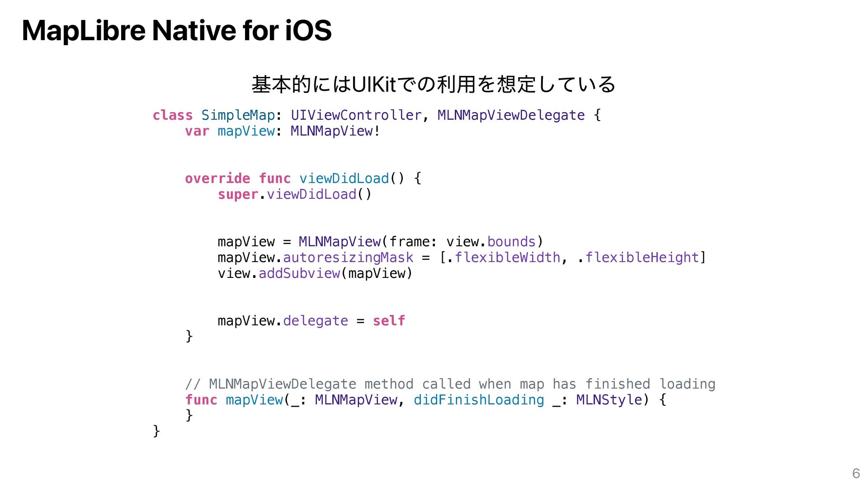Screen dimensions: 868x488
Task: Click the addSubview method call
Action: [299, 273]
